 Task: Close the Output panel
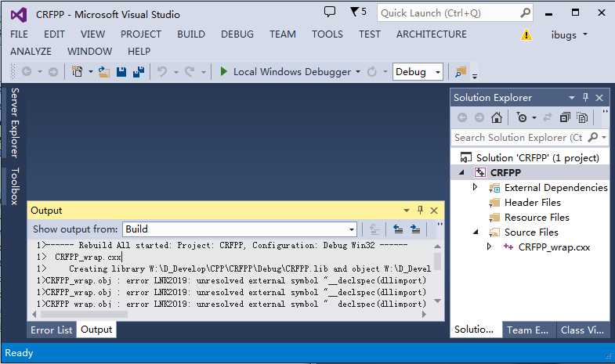434,211
